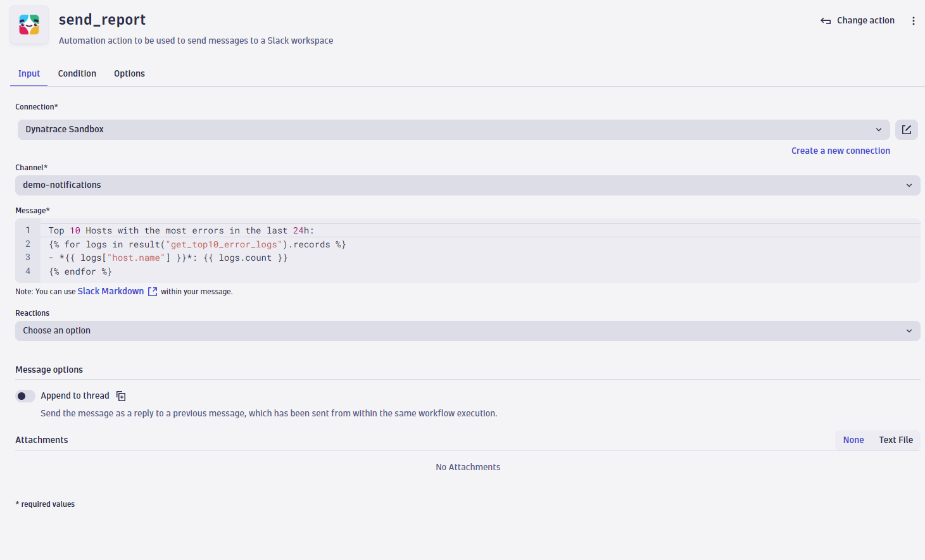Click the external link icon after Slack Markdown

tap(153, 292)
